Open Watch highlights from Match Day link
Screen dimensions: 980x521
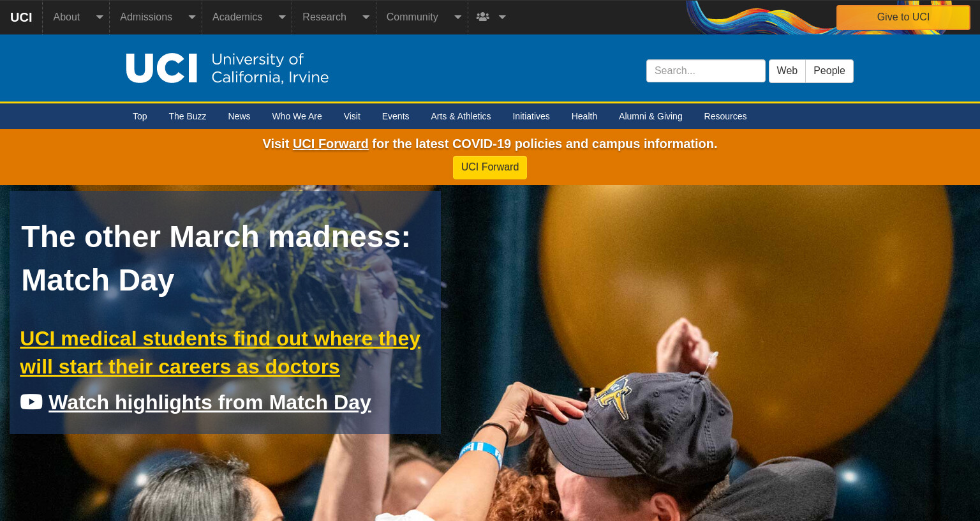(x=210, y=402)
